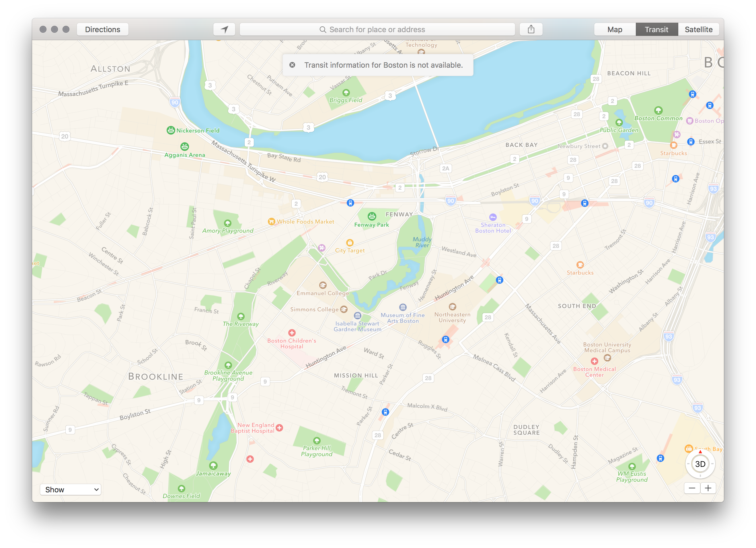Click the Boston University Medical Campus pin

pyautogui.click(x=607, y=358)
